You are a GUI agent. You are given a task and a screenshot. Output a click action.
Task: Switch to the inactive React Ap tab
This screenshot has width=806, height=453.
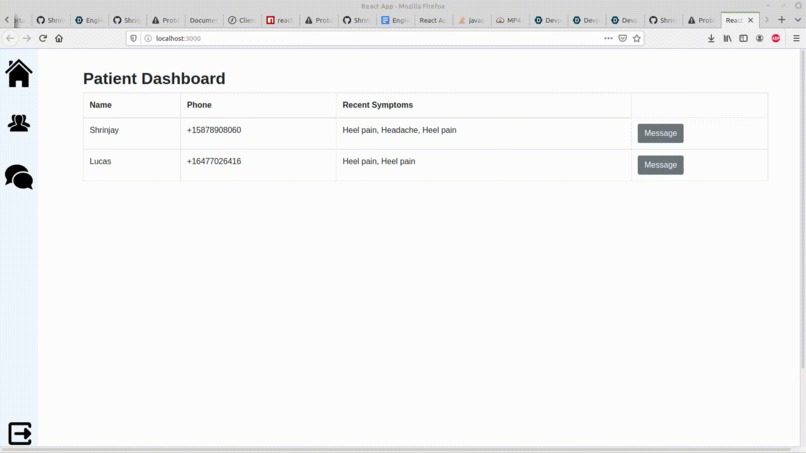(x=433, y=20)
